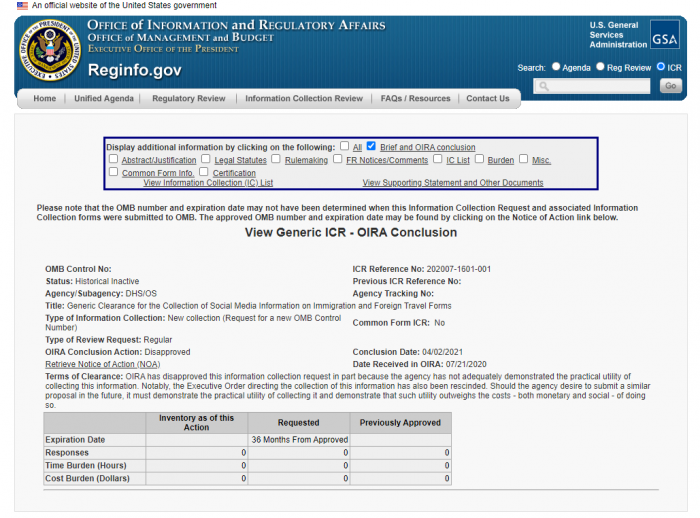The image size is (700, 518).
Task: Open Information Collection Review menu
Action: (304, 99)
